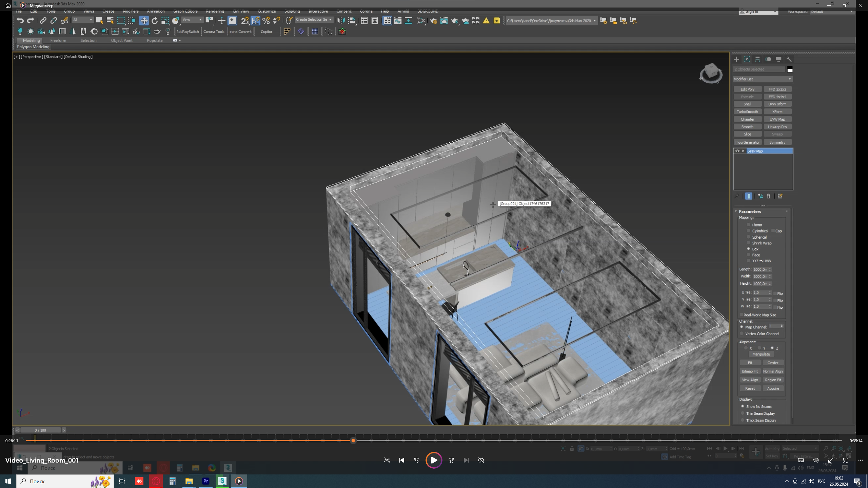
Task: Open the Modifier List dropdown
Action: click(x=791, y=79)
